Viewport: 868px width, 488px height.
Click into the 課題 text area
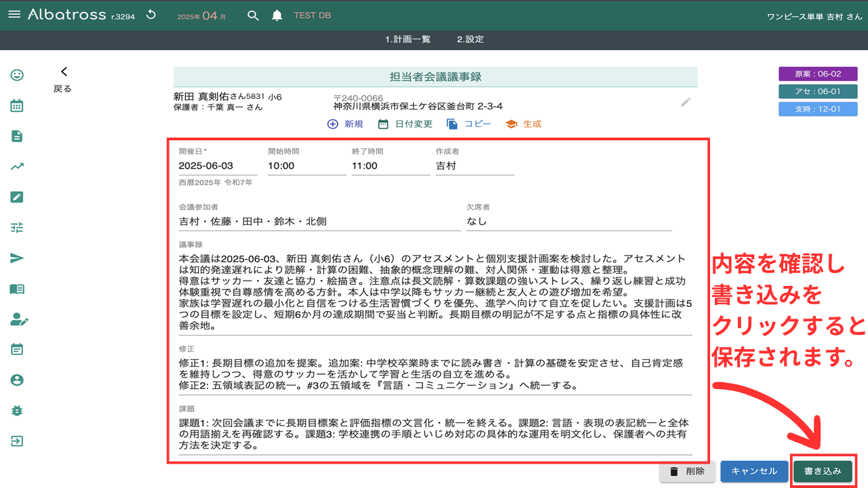(x=435, y=435)
